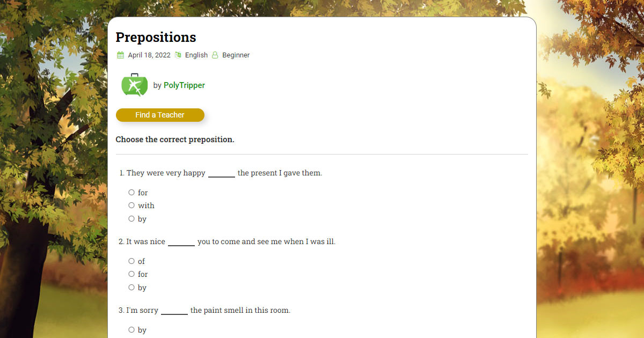The image size is (644, 338).
Task: Click the blank in question 2 sentence
Action: click(181, 243)
